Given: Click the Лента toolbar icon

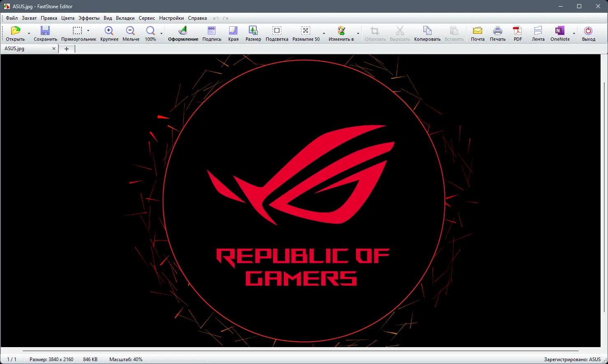Looking at the screenshot, I should 538,33.
